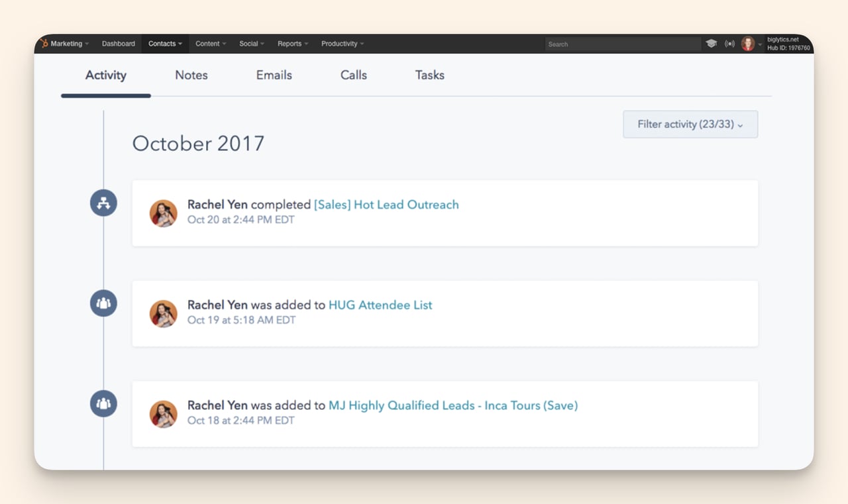Click Rachel Yen avatar in HUG Attendee card
The image size is (848, 504).
[x=164, y=314]
